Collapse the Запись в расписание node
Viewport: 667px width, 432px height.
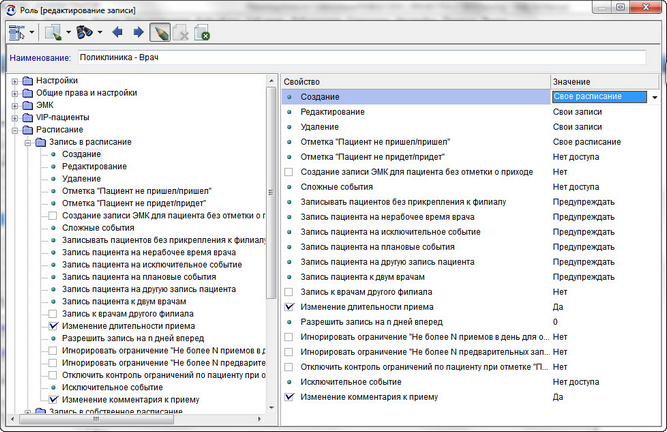28,142
